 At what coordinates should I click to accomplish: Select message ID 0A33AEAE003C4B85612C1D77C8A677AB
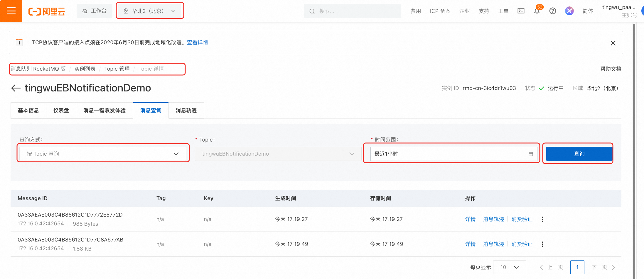click(70, 240)
